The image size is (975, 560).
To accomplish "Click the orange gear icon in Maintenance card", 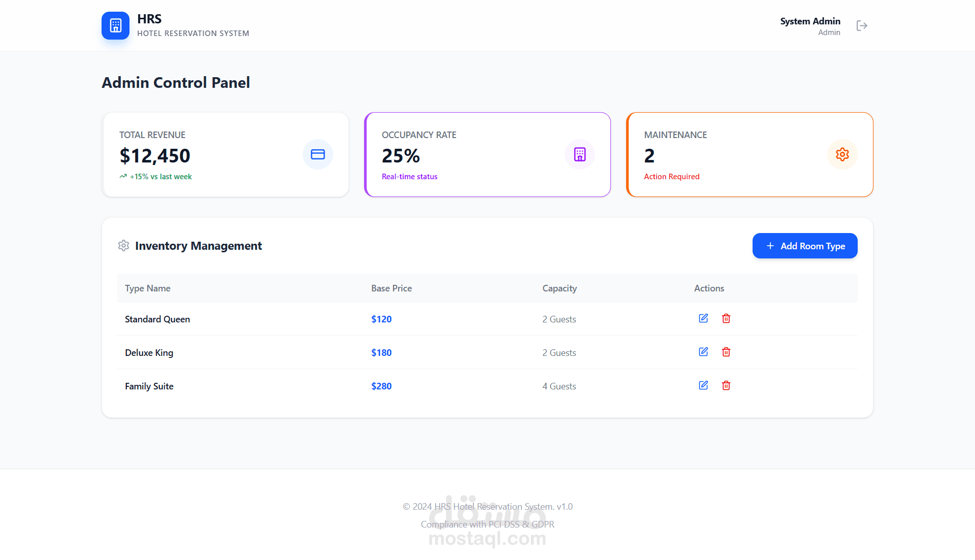I will pyautogui.click(x=842, y=154).
